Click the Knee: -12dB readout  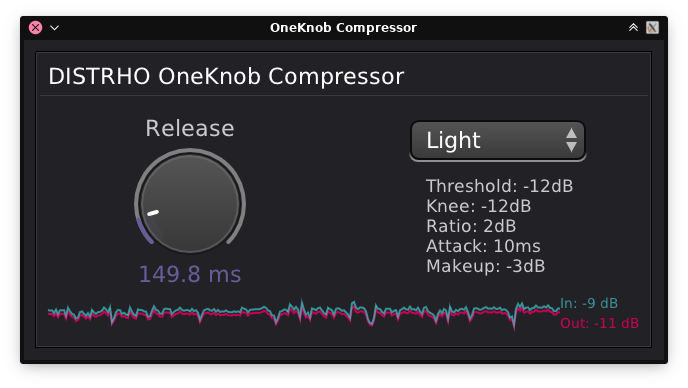(x=478, y=206)
